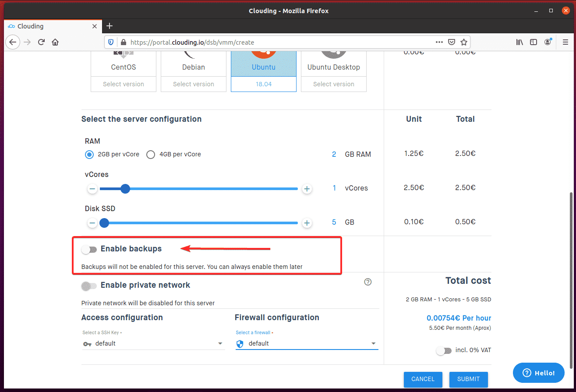Click the 'Firewall configuration' heading
Screen dimensions: 576x392
(277, 318)
